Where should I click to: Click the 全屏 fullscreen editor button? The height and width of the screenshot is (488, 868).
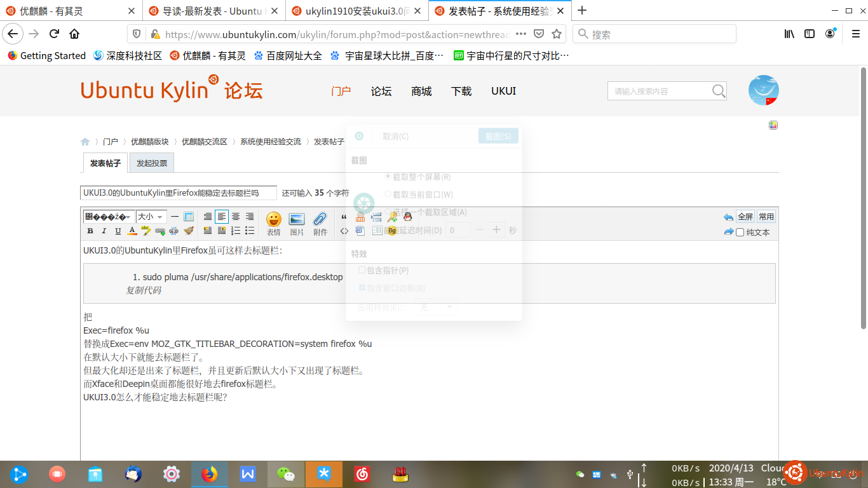(x=745, y=217)
